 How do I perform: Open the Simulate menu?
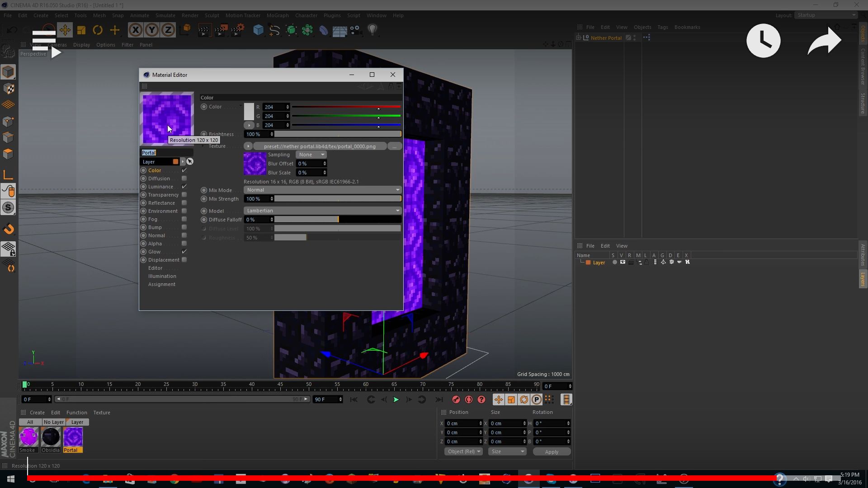click(x=165, y=15)
